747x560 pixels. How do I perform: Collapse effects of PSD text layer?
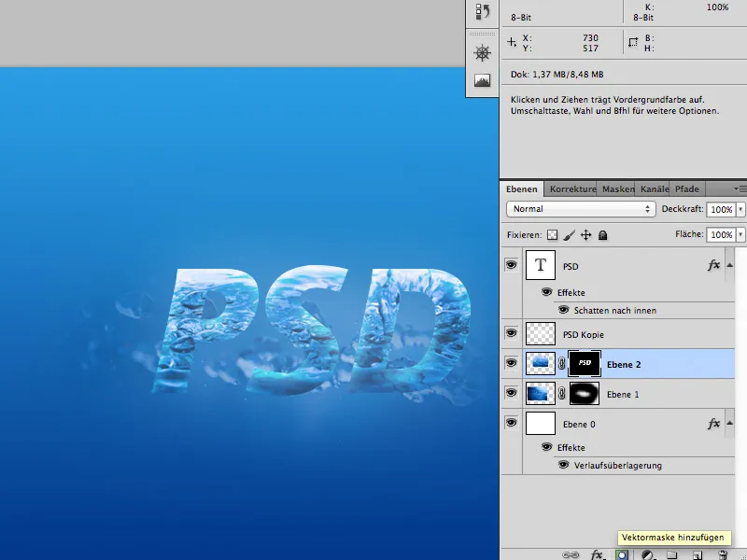[x=729, y=265]
